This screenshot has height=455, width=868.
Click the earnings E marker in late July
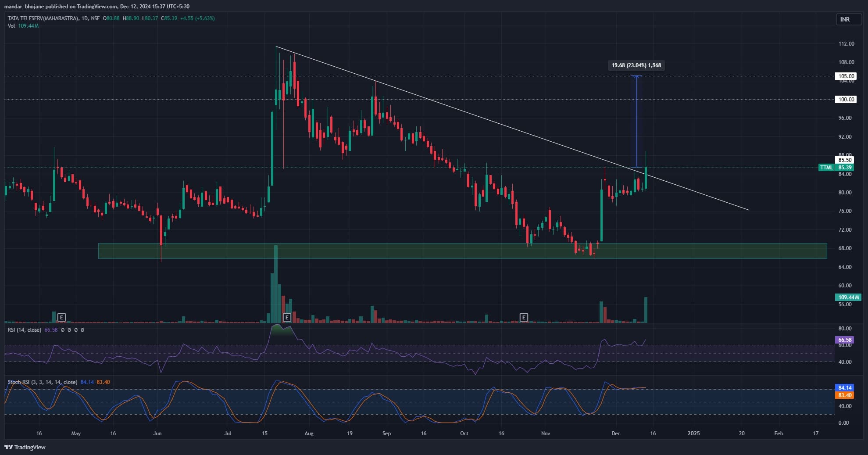(x=287, y=317)
